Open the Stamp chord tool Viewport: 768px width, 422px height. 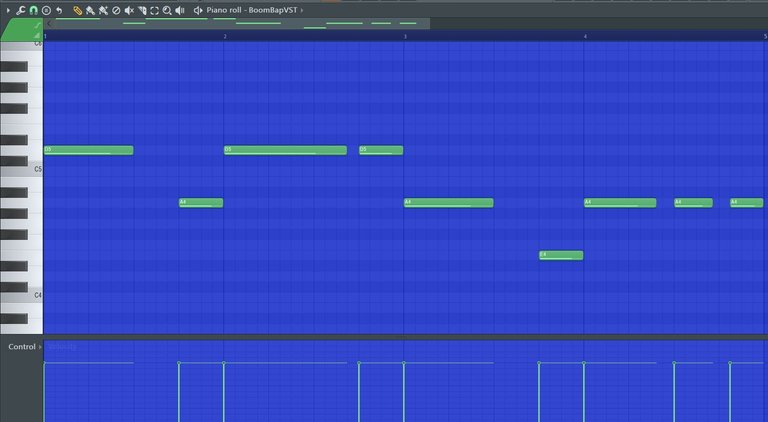pos(46,10)
